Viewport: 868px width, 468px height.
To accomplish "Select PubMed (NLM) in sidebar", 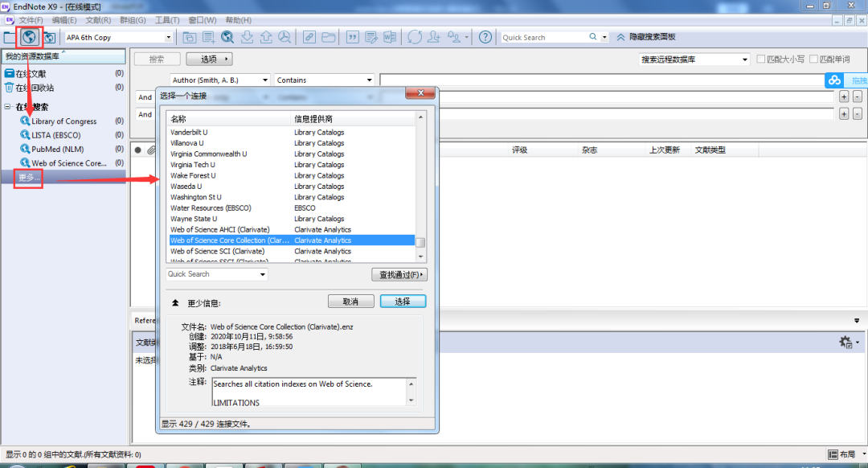I will click(x=58, y=149).
